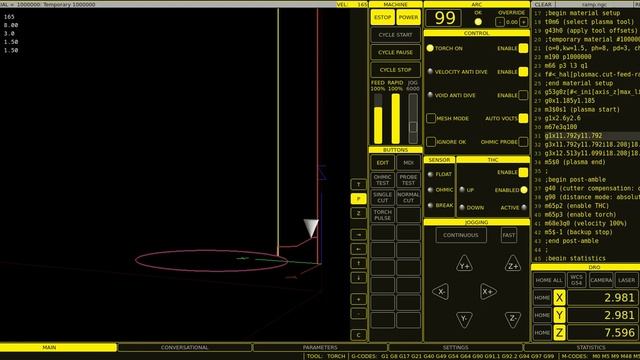Select Normal Cut mode button

click(x=408, y=198)
